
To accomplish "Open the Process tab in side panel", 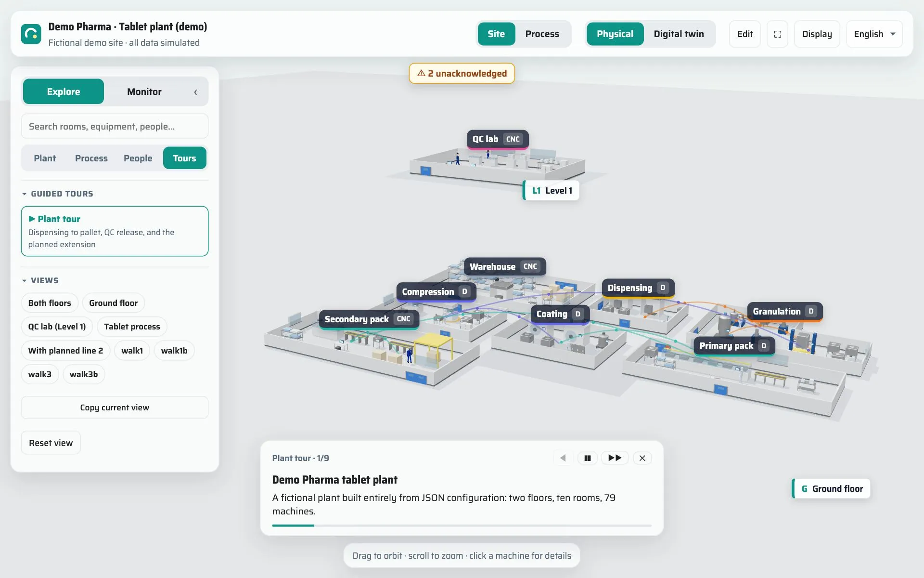I will (x=91, y=158).
